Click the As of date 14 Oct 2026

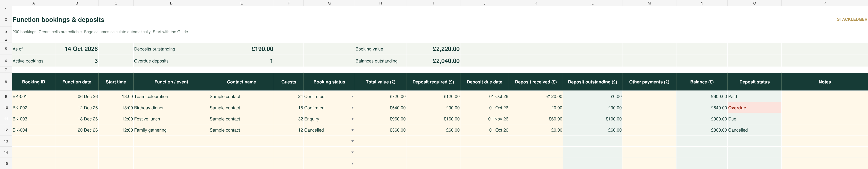coord(77,49)
